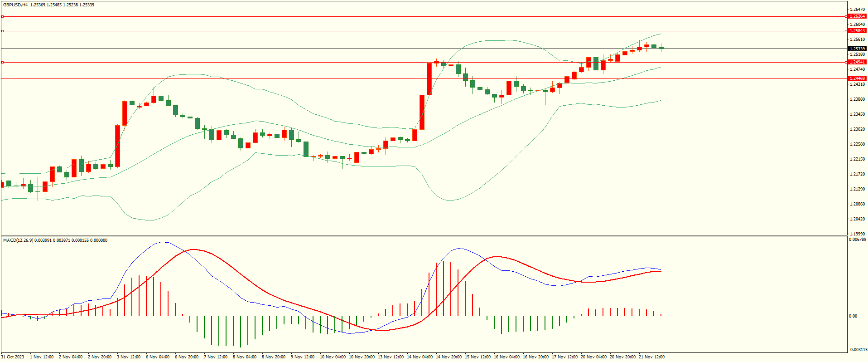The height and width of the screenshot is (362, 868).
Task: Click the 6 Nov 04:00 time label
Action: [158, 357]
